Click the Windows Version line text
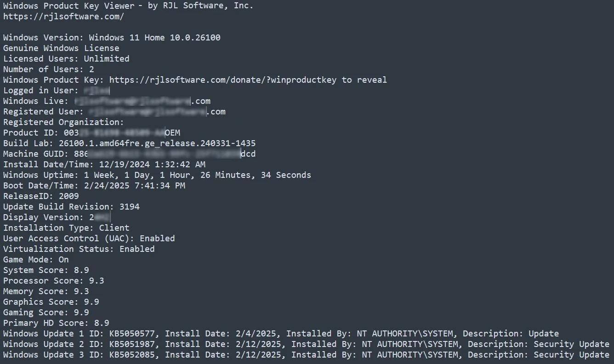This screenshot has width=614, height=364. (x=112, y=38)
